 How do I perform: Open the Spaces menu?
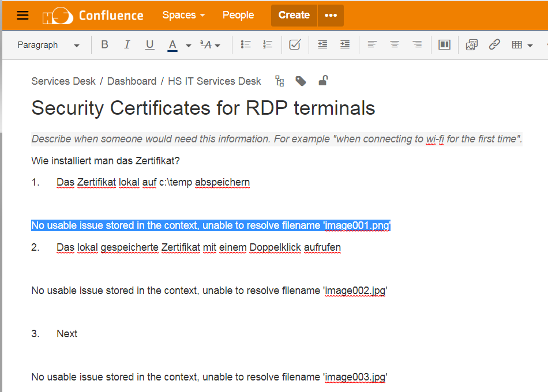[183, 15]
